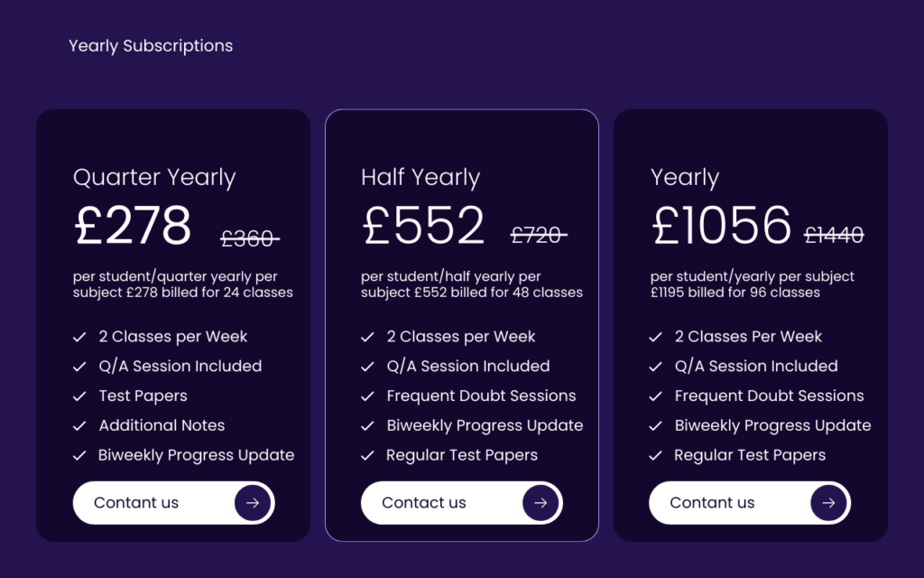Click checkmark beside Test Papers

(x=79, y=396)
